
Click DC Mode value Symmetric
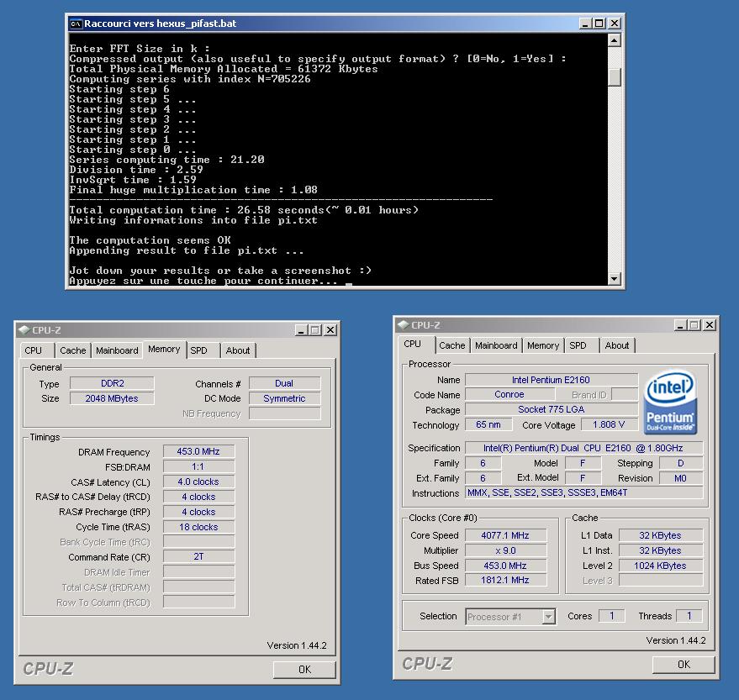pos(285,398)
